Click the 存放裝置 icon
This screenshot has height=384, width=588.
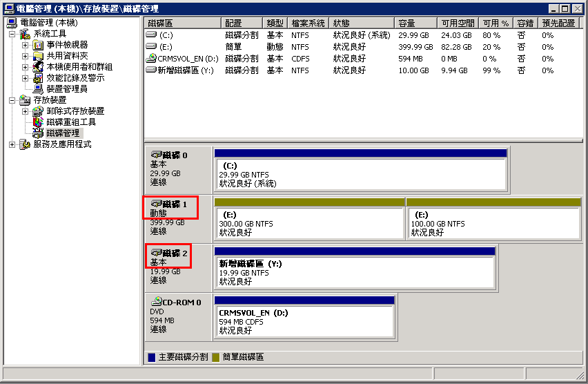pyautogui.click(x=25, y=100)
